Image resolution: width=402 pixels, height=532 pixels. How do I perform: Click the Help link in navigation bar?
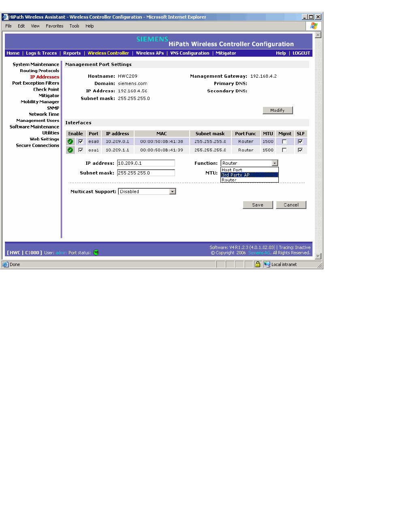tap(281, 53)
